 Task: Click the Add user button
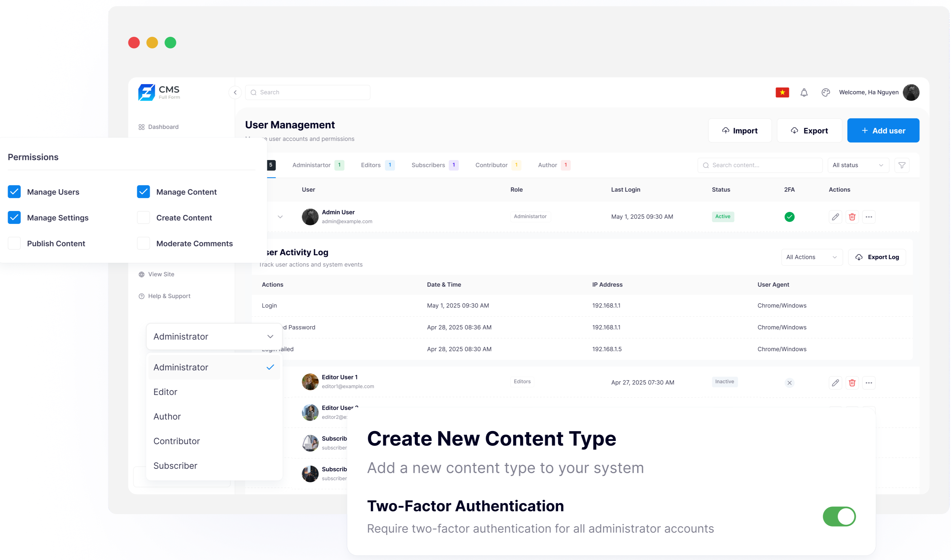883,131
